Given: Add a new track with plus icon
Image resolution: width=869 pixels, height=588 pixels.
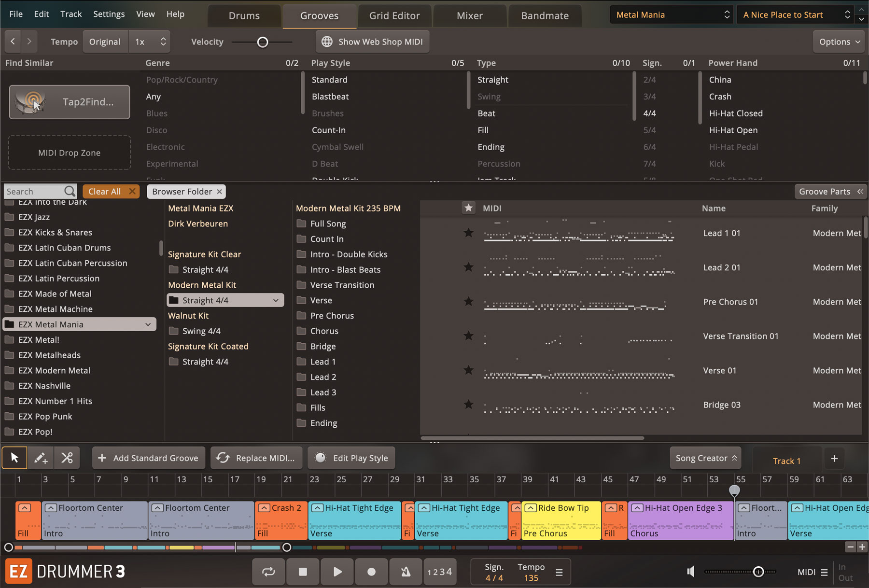Looking at the screenshot, I should coord(834,459).
